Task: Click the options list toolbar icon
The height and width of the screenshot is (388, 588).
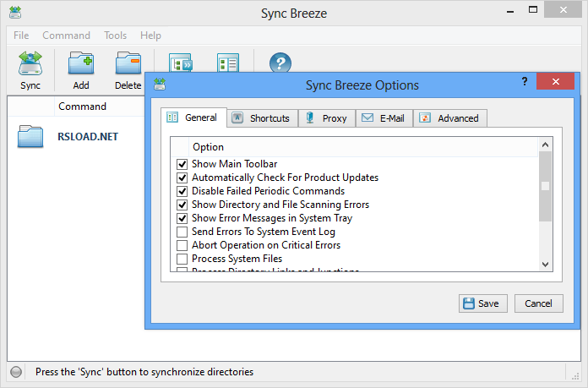Action: [x=228, y=63]
